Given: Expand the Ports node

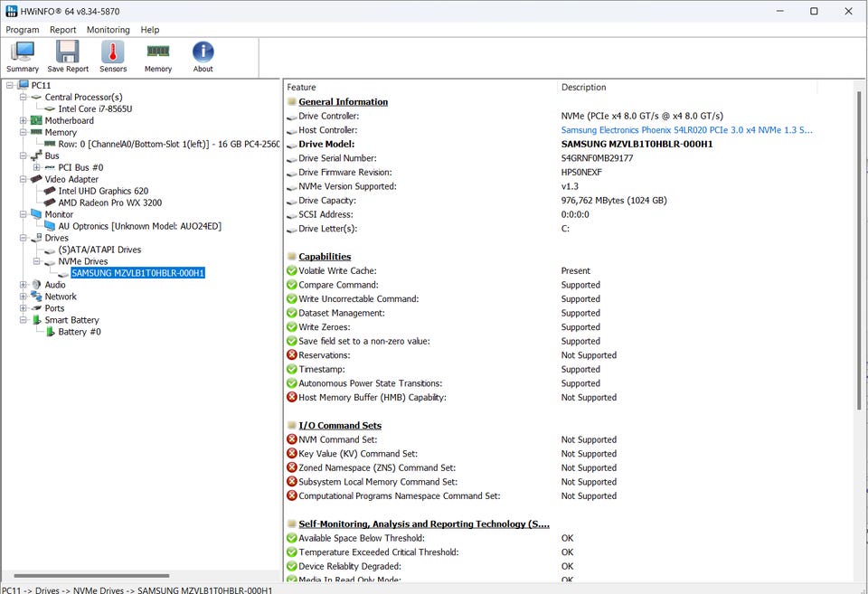Looking at the screenshot, I should click(x=24, y=307).
